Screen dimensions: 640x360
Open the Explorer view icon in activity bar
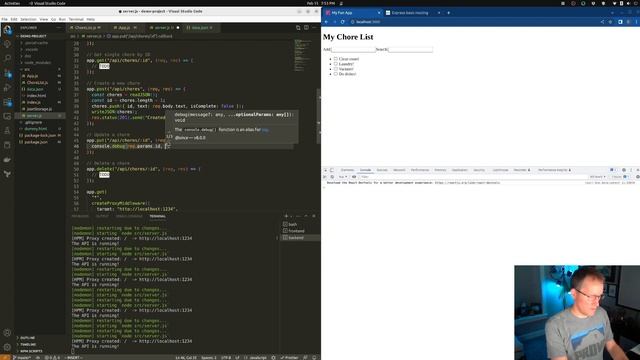coord(7,29)
